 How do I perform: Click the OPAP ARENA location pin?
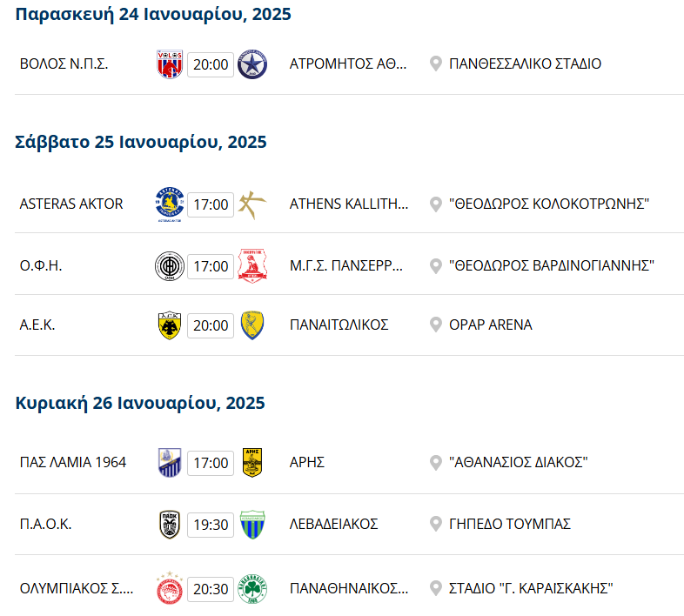click(436, 325)
